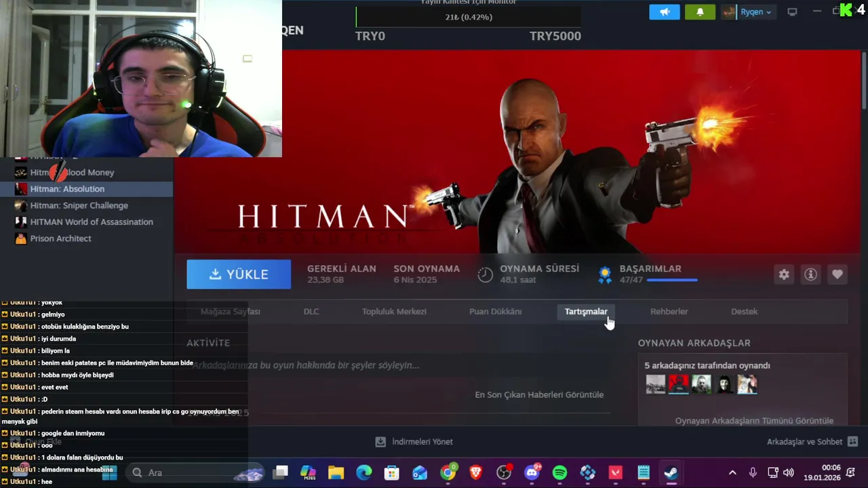The image size is (868, 488).
Task: Toggle favorite with the heart icon
Action: (x=837, y=274)
